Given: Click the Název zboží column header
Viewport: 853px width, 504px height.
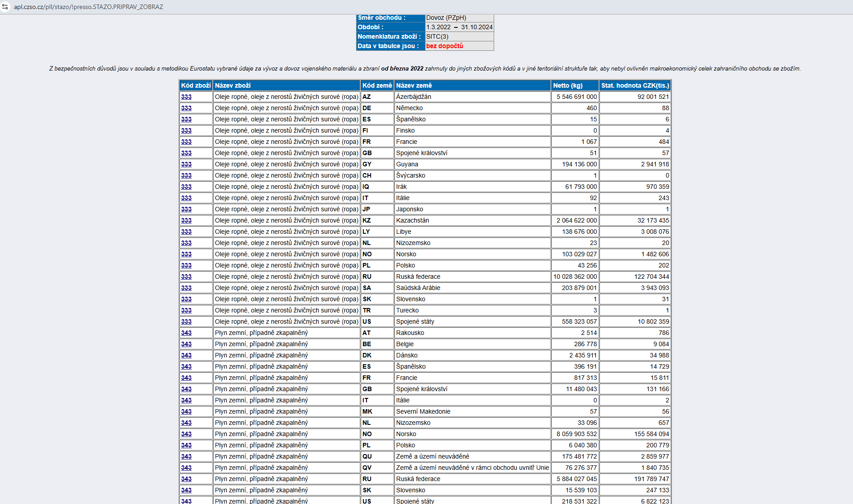Looking at the screenshot, I should pyautogui.click(x=286, y=85).
